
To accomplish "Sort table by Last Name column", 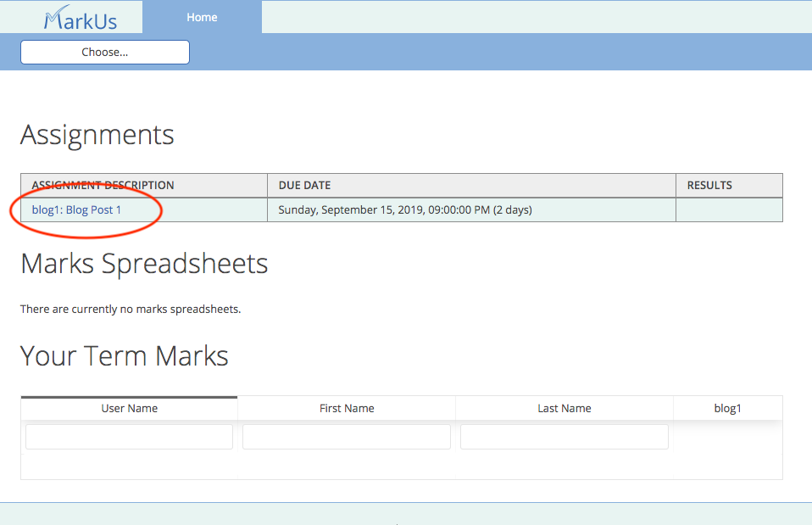I will [x=564, y=409].
